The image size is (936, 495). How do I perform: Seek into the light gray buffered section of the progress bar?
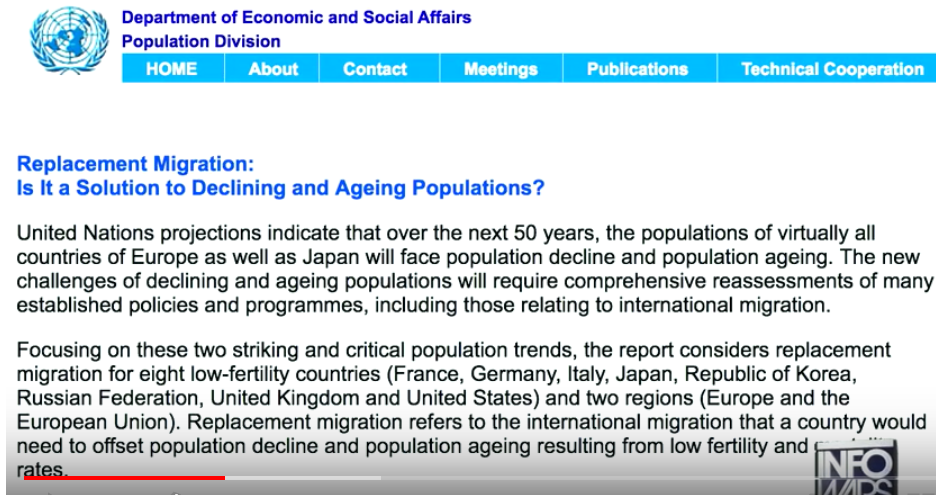coord(300,478)
